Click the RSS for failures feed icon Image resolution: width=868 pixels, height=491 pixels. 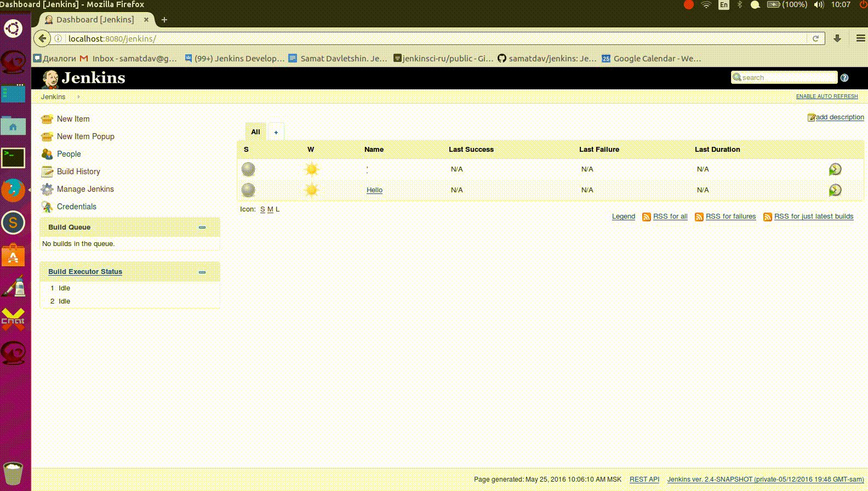699,217
